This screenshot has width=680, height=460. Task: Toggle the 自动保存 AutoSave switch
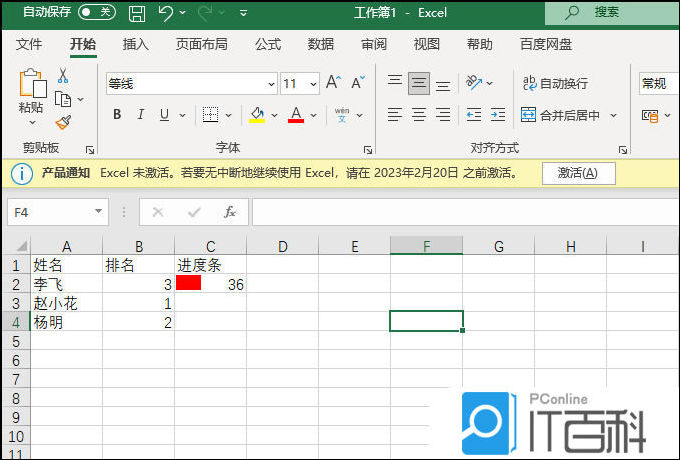(97, 12)
